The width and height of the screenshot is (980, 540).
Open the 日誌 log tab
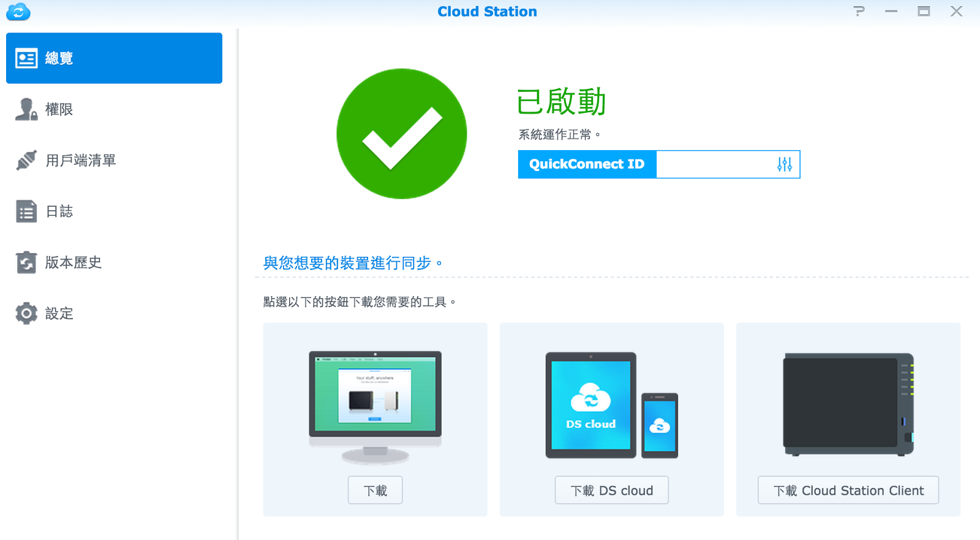(x=114, y=211)
